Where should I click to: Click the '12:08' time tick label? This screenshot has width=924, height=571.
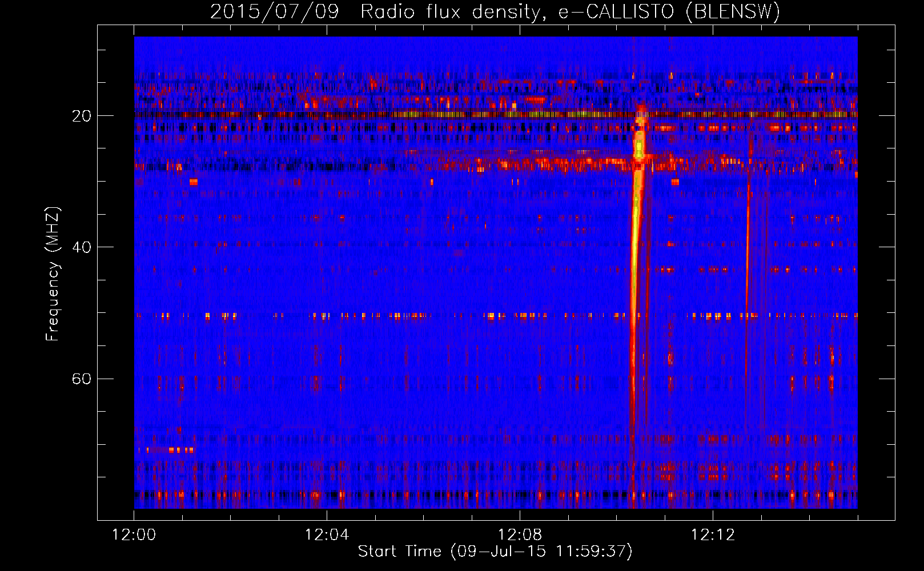click(x=520, y=534)
